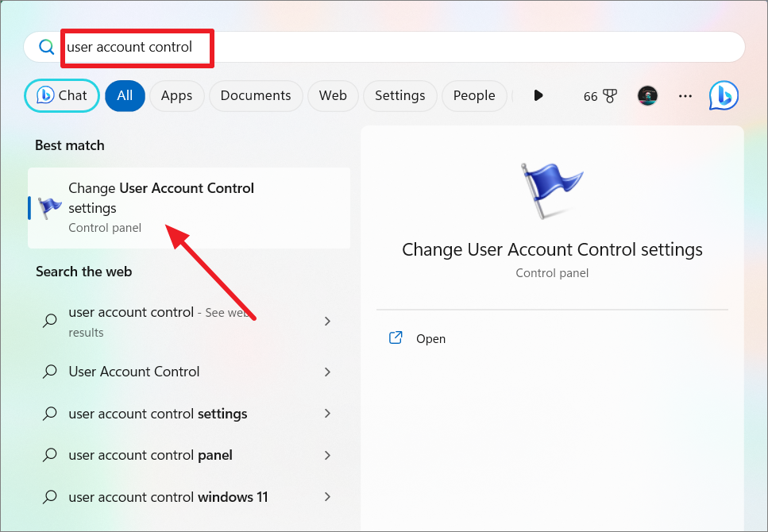Switch to the People filter tab
This screenshot has height=532, width=768.
474,95
